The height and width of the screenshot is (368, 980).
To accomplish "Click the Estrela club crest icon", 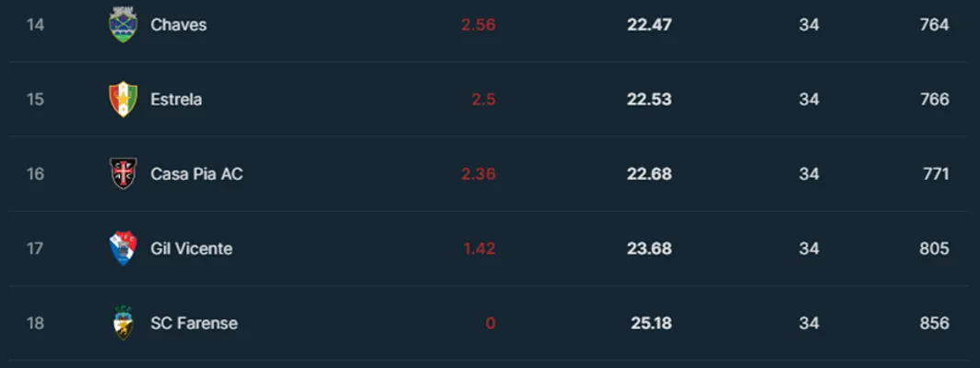I will coord(124,100).
